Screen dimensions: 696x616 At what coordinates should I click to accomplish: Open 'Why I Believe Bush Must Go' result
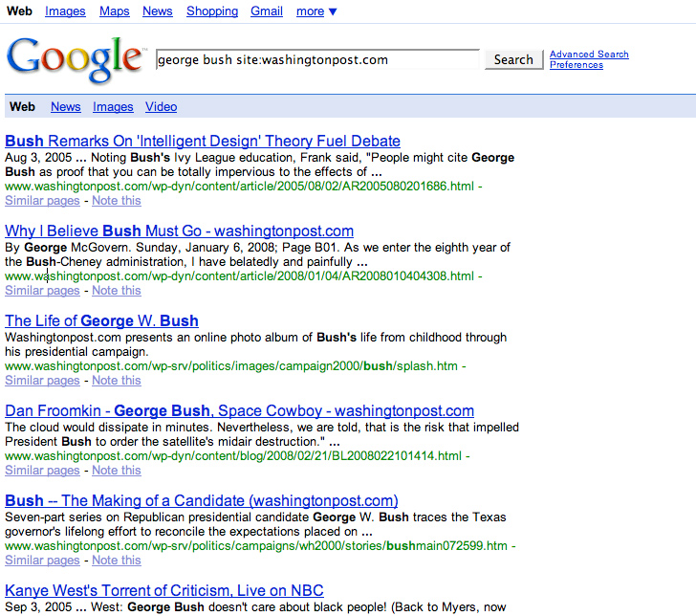180,231
